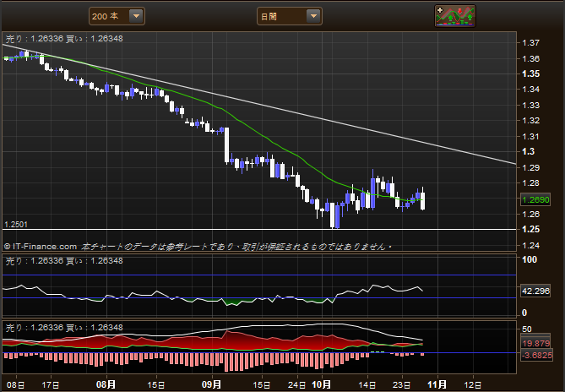Click the IT-Finance.com copyright text
This screenshot has width=565, height=392.
(x=41, y=247)
